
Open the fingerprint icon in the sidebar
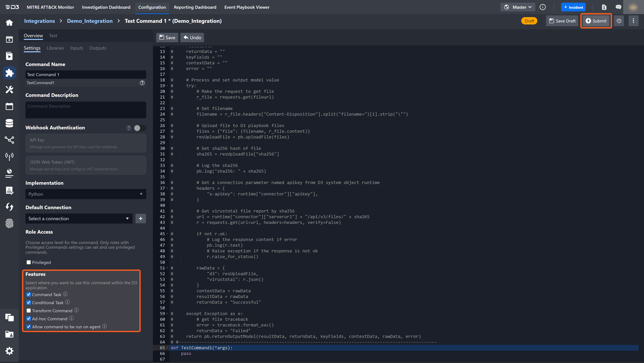(x=9, y=223)
